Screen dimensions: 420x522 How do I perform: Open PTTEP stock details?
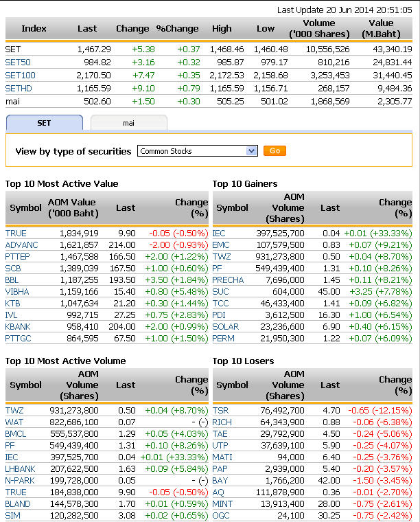(19, 257)
